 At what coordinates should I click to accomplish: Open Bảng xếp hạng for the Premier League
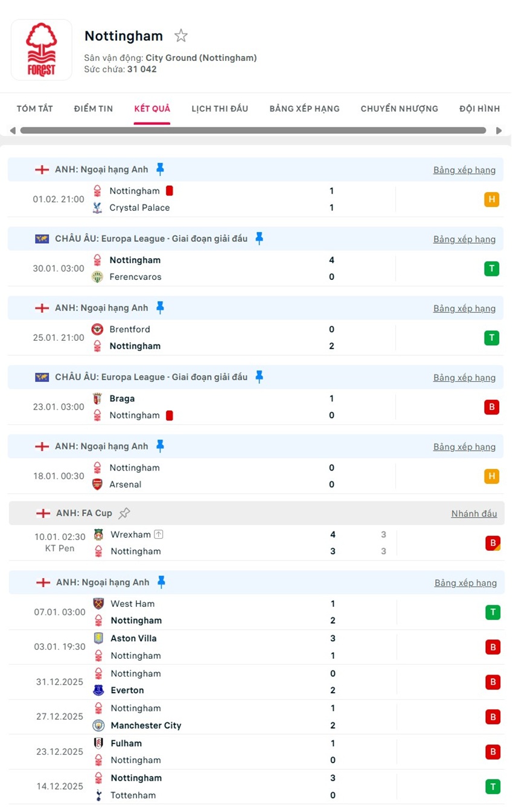(464, 170)
